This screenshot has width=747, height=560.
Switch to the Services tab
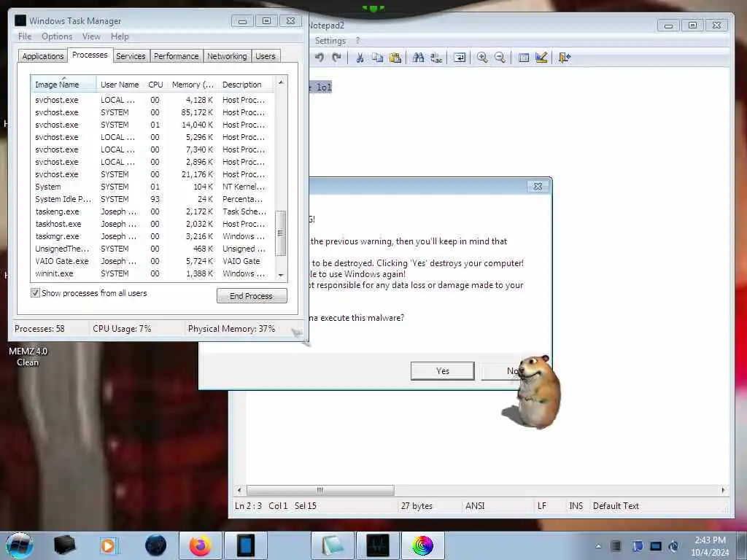click(x=131, y=56)
